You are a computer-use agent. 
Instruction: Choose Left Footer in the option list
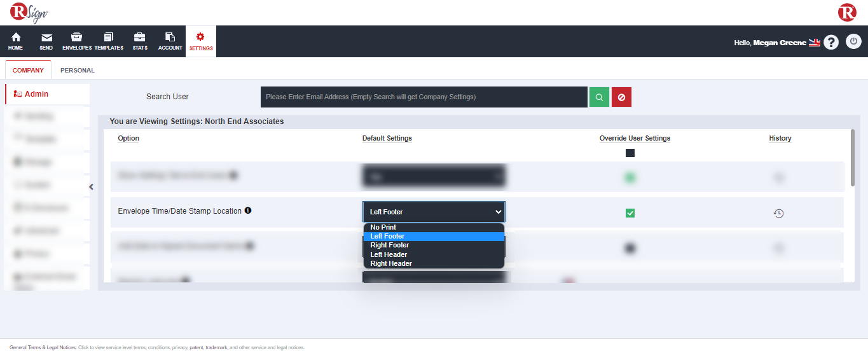(x=434, y=236)
